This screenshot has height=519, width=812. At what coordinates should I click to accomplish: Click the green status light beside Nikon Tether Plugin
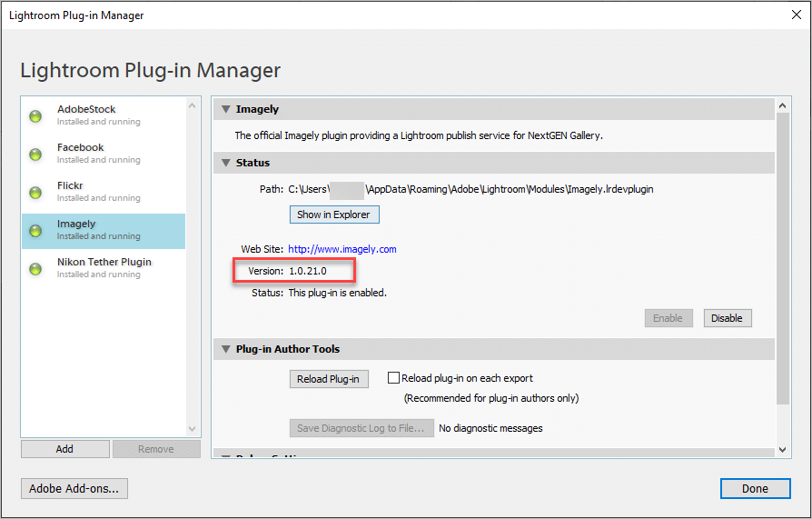35,269
